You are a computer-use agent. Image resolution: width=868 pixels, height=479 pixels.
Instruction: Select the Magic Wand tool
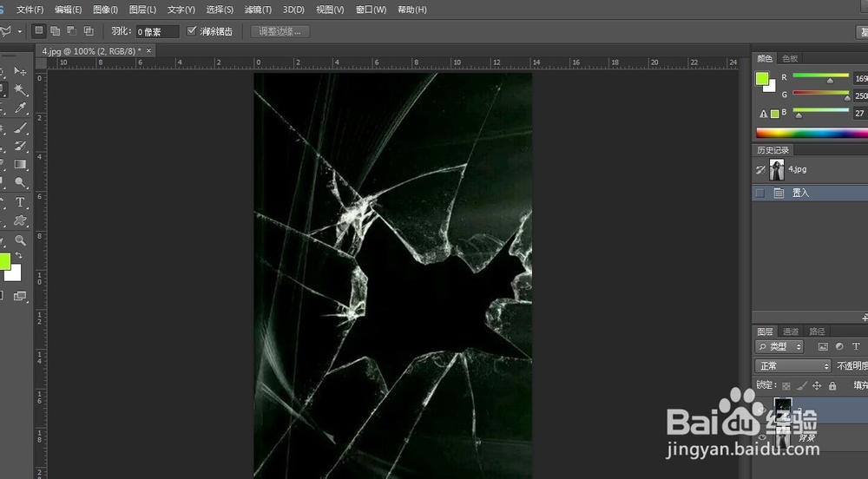click(x=20, y=89)
